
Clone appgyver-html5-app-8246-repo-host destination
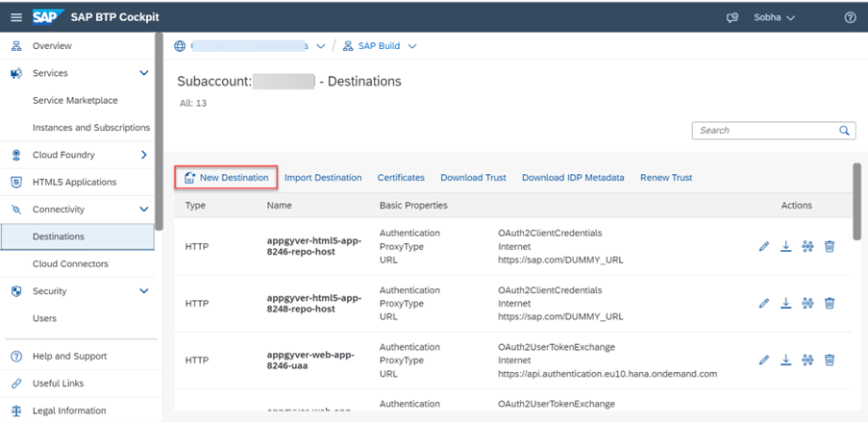tap(807, 246)
